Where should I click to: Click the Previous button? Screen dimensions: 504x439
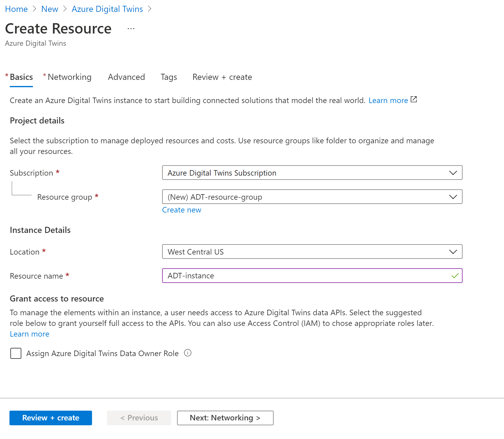coord(139,418)
